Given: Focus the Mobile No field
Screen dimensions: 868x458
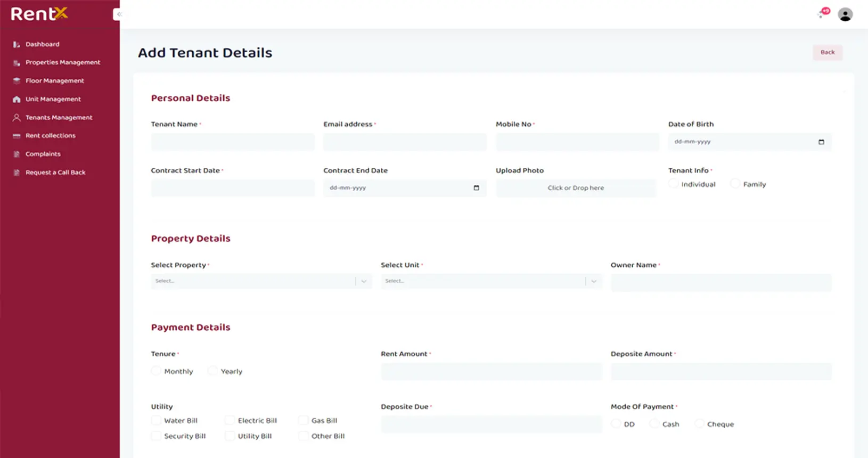Looking at the screenshot, I should (x=577, y=142).
